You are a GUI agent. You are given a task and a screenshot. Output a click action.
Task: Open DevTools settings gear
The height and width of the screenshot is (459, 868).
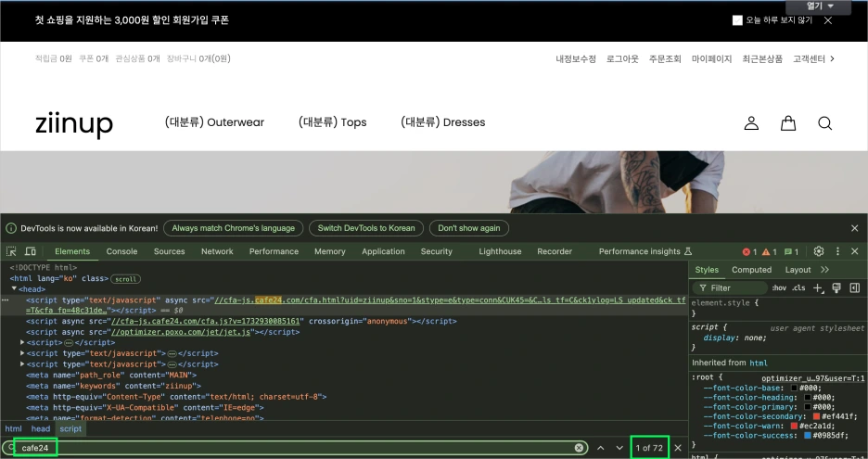click(819, 251)
